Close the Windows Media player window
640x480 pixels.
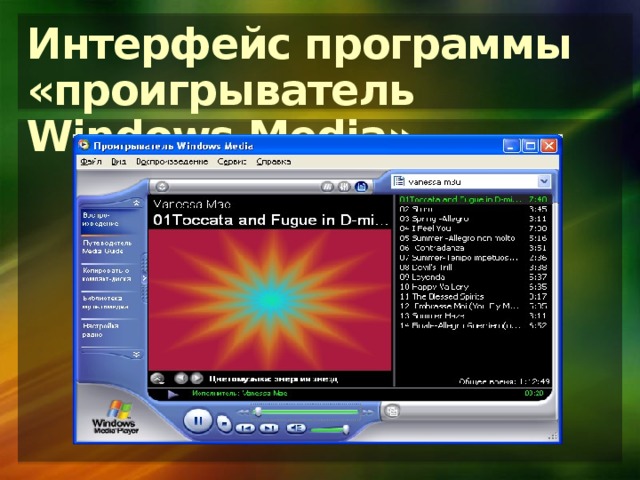tap(549, 146)
